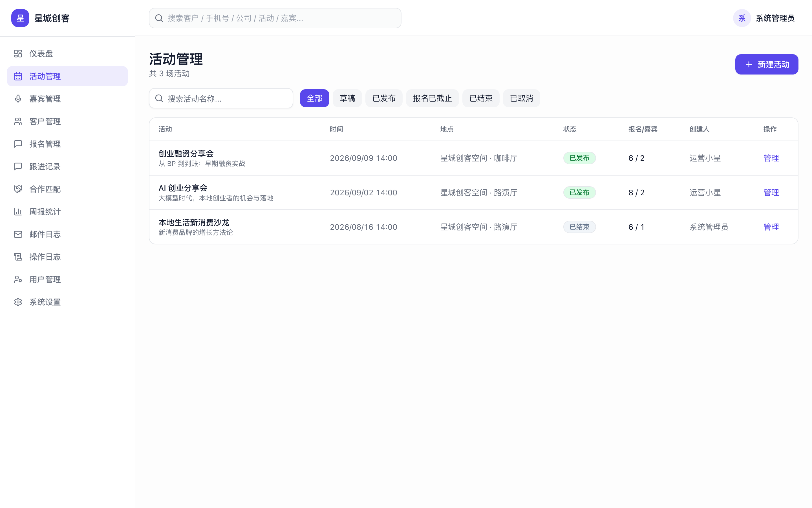Click the activity search magnifier icon
The width and height of the screenshot is (812, 508).
[x=159, y=98]
